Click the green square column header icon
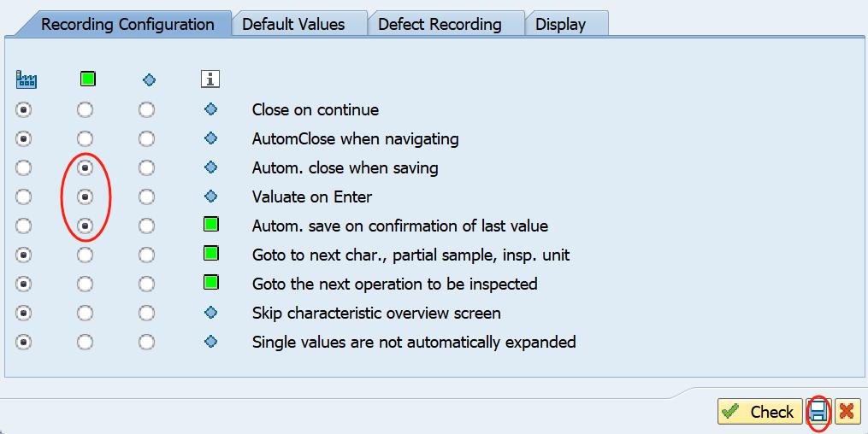Screen dimensions: 868x434 [x=87, y=79]
